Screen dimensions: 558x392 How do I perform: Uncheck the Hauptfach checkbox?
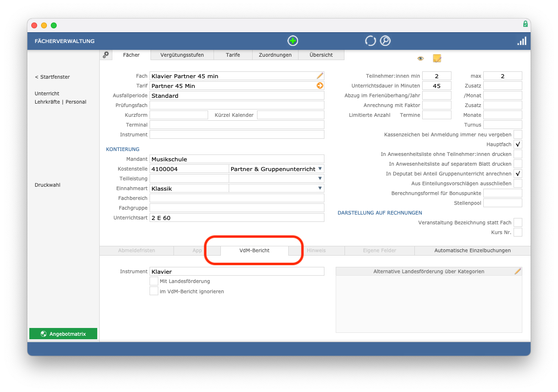click(x=518, y=144)
